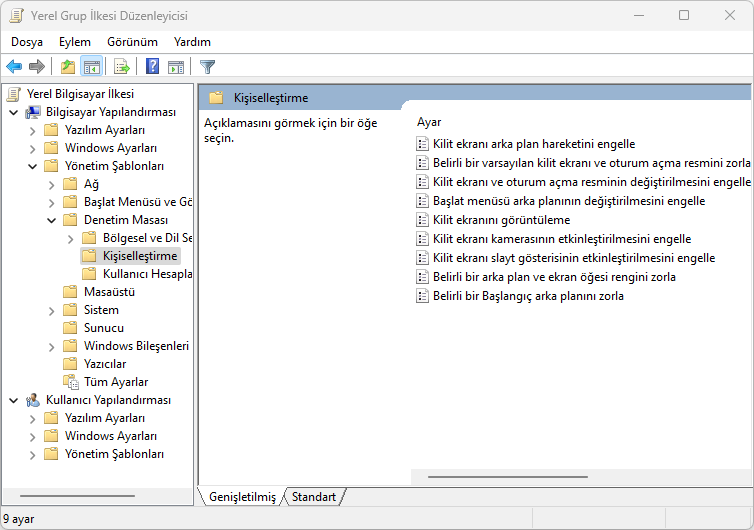Click icon of Kilit ekranı arka plan hareketini engelle
This screenshot has width=754, height=530.
[x=422, y=144]
